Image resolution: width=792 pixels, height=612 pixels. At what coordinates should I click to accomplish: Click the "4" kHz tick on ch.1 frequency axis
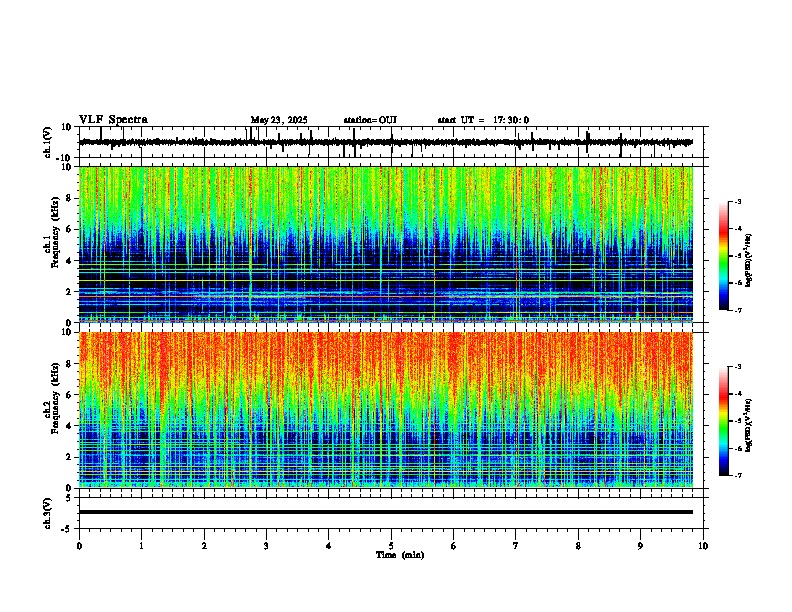pyautogui.click(x=70, y=261)
